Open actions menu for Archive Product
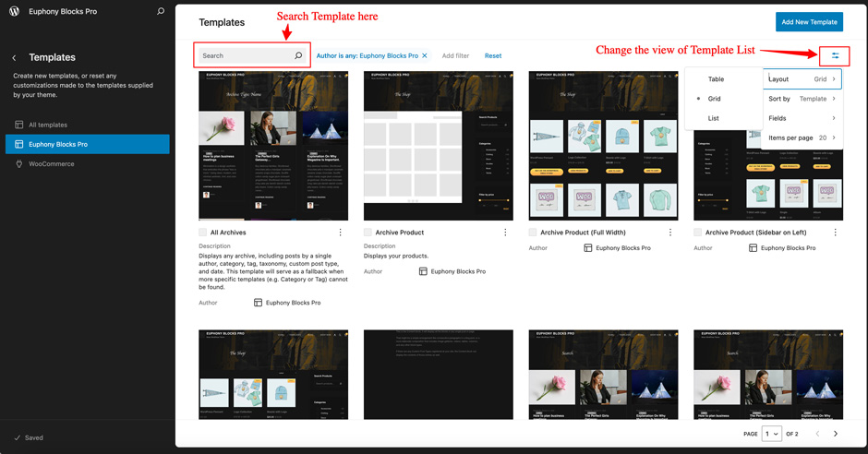The width and height of the screenshot is (868, 454). (505, 233)
